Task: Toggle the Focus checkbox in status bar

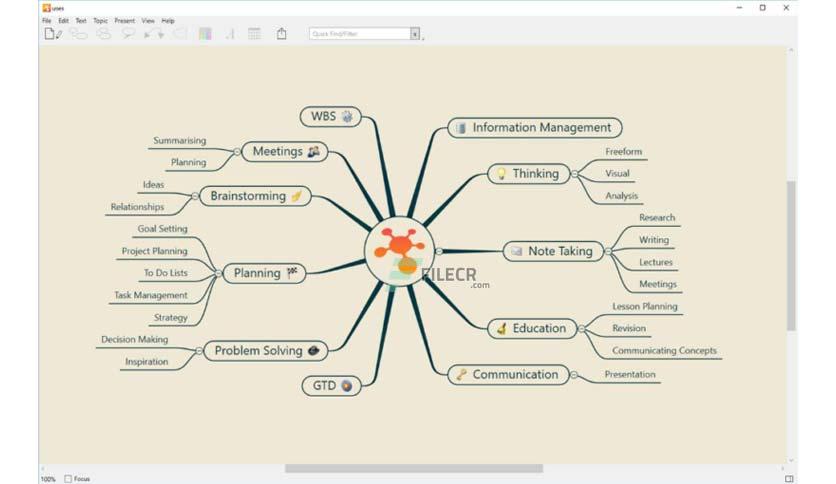Action: click(68, 479)
